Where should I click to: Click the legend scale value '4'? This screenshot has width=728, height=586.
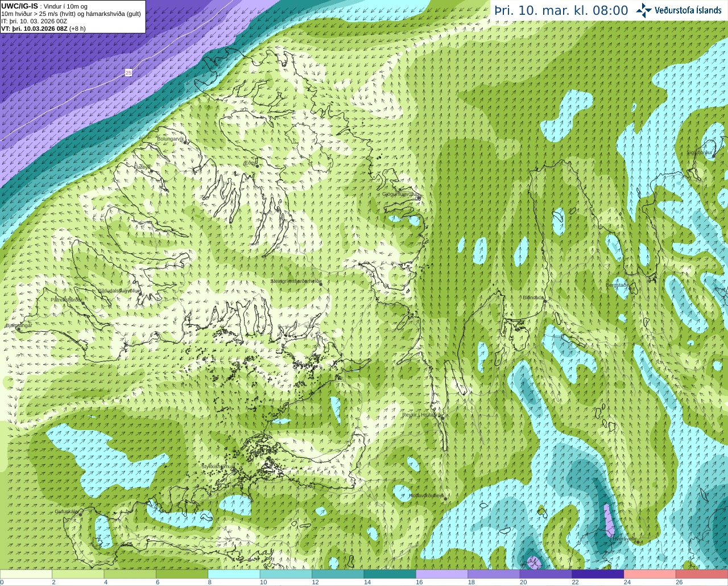[x=106, y=583]
